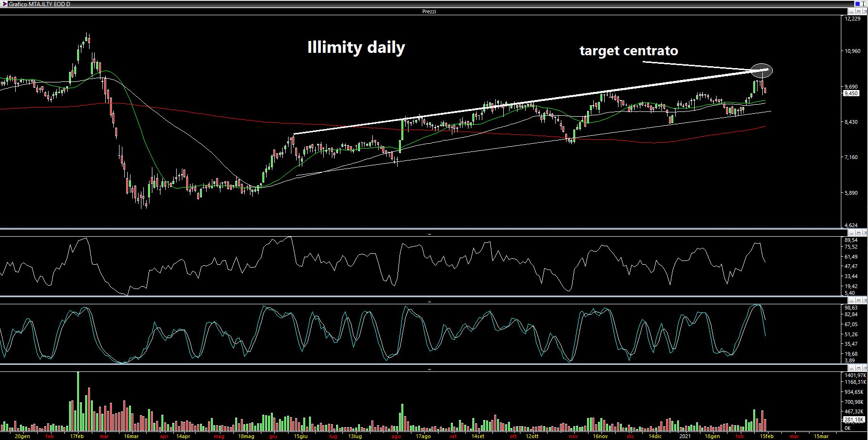Screen dimensions: 868x440
Task: Select the 'Illimity daily' chart label
Action: point(356,48)
